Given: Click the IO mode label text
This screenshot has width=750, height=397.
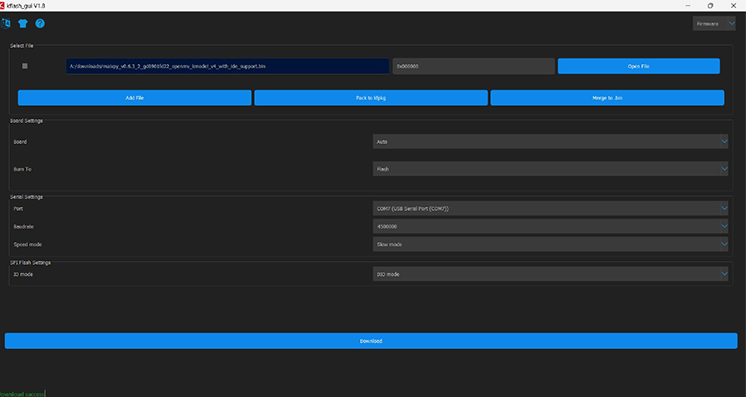Looking at the screenshot, I should tap(23, 275).
